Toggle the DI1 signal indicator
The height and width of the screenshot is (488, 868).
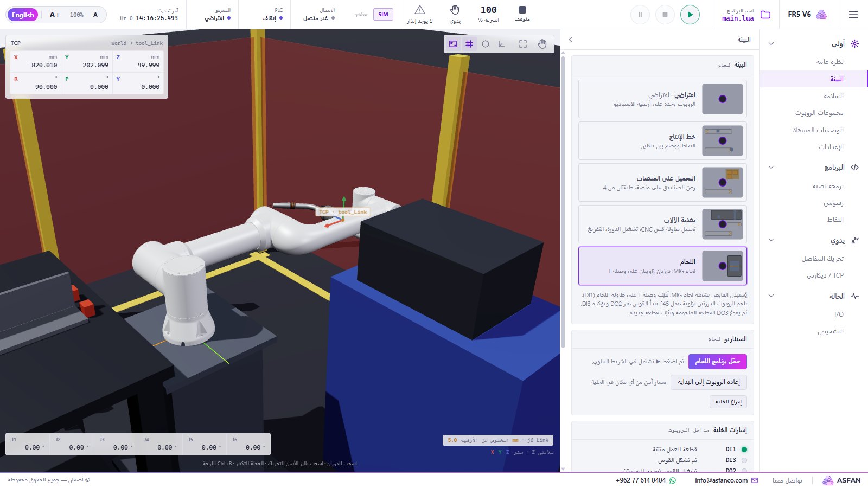pyautogui.click(x=744, y=450)
